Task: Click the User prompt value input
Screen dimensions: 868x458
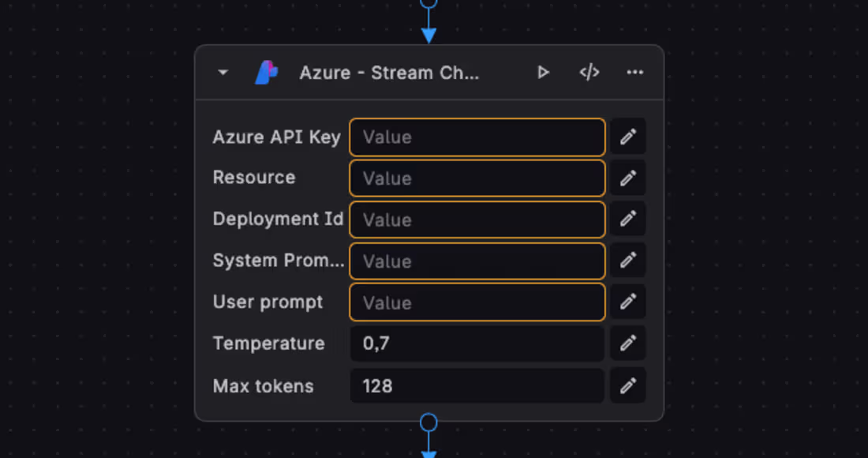Action: click(x=477, y=302)
